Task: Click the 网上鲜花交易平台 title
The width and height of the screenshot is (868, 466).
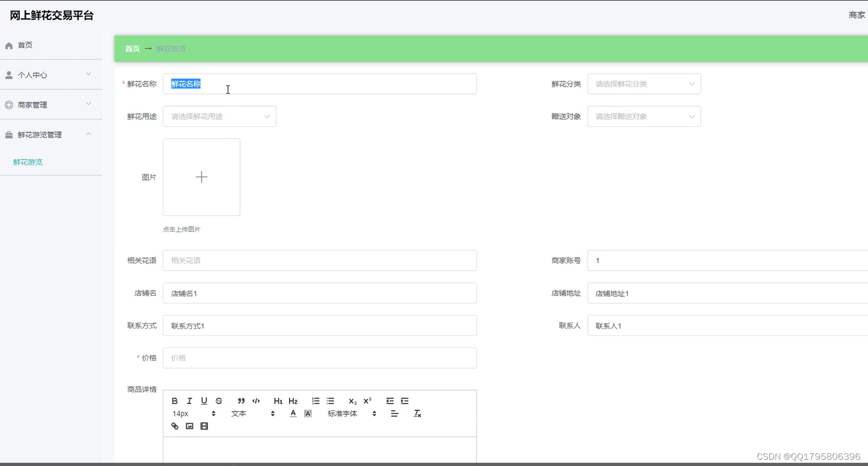Action: (52, 15)
